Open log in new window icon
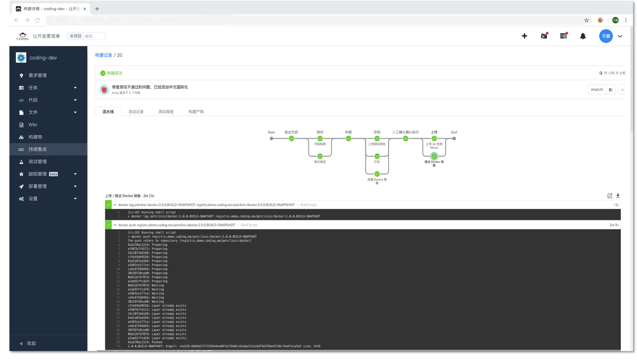 coord(609,196)
